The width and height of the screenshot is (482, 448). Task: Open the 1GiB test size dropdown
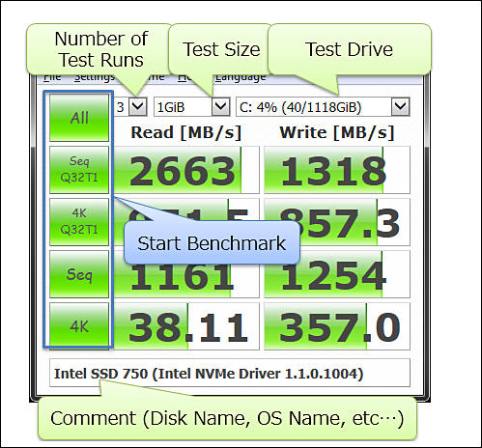pyautogui.click(x=192, y=107)
